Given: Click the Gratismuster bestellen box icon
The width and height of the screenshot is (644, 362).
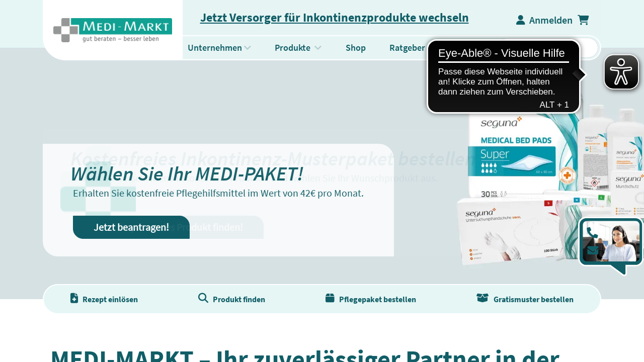Looking at the screenshot, I should tap(482, 298).
